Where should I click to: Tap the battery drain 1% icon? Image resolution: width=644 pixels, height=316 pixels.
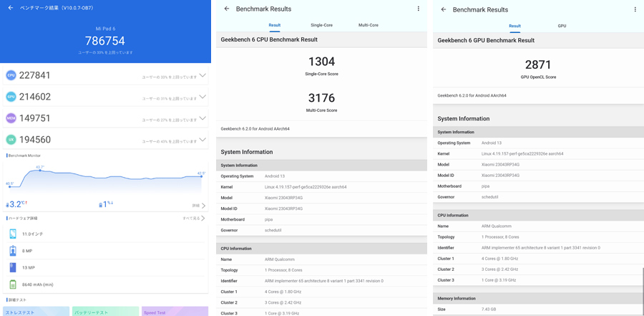pyautogui.click(x=101, y=204)
